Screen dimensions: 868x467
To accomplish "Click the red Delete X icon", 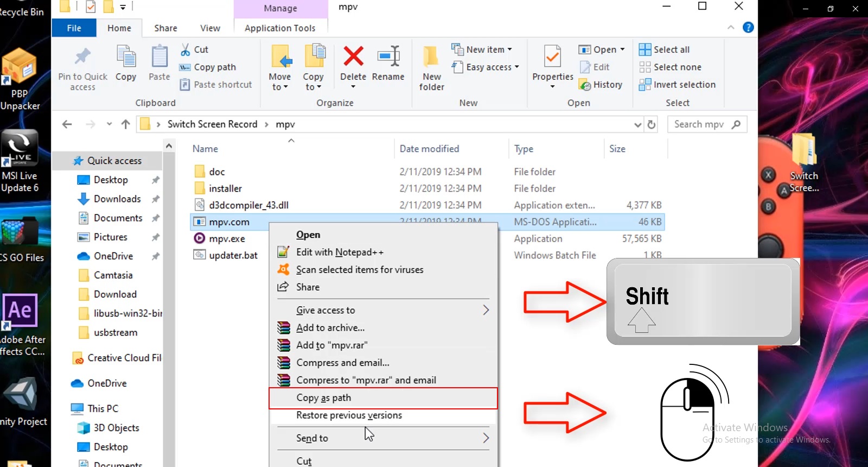I will (x=353, y=56).
